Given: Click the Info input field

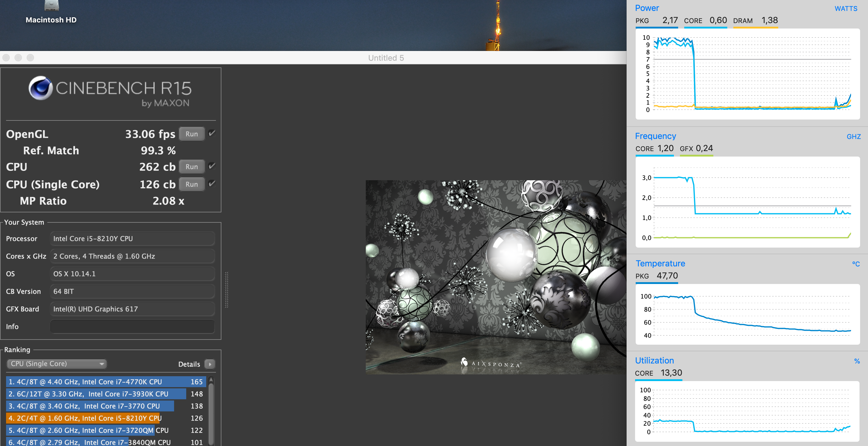Looking at the screenshot, I should pos(132,326).
